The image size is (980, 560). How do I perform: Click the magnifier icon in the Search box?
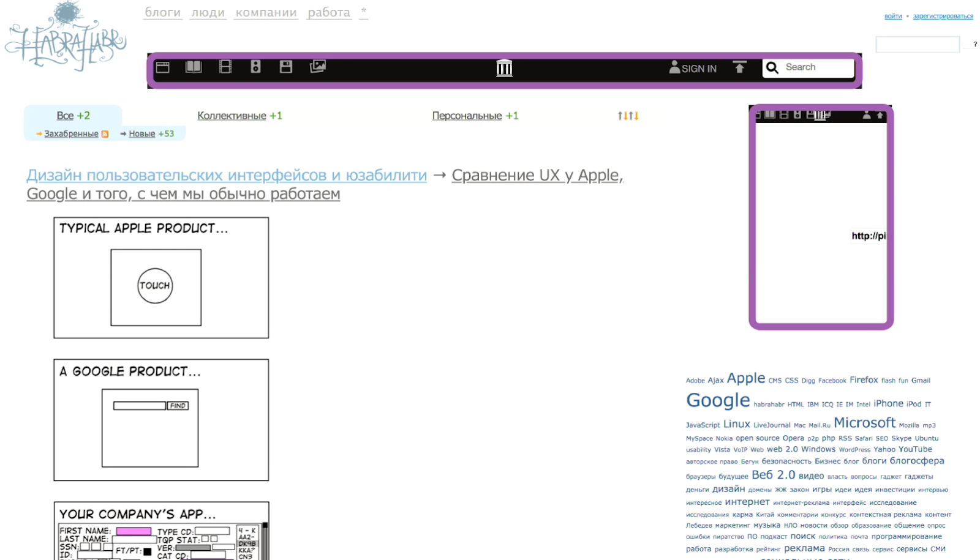[x=772, y=67]
